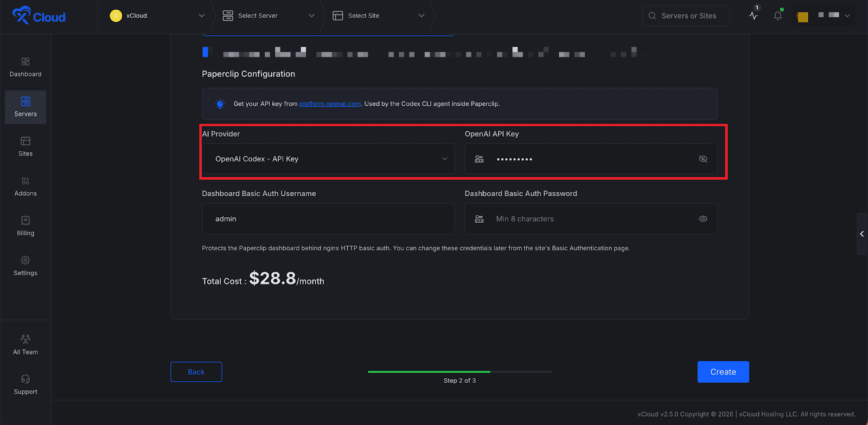
Task: Open the Support headset icon
Action: pyautogui.click(x=25, y=379)
